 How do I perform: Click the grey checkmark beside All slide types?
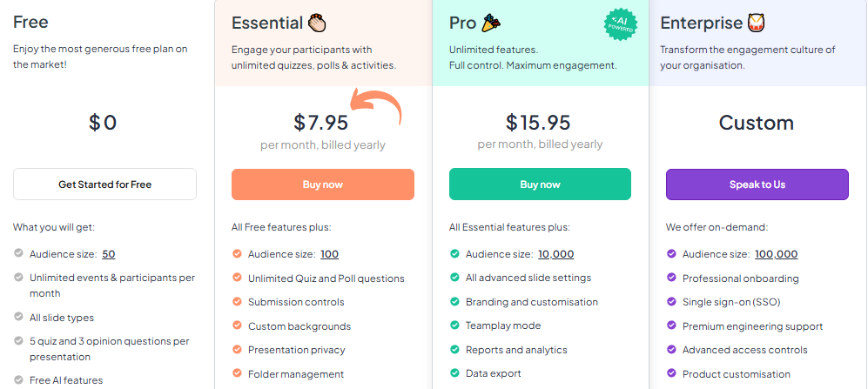(19, 318)
